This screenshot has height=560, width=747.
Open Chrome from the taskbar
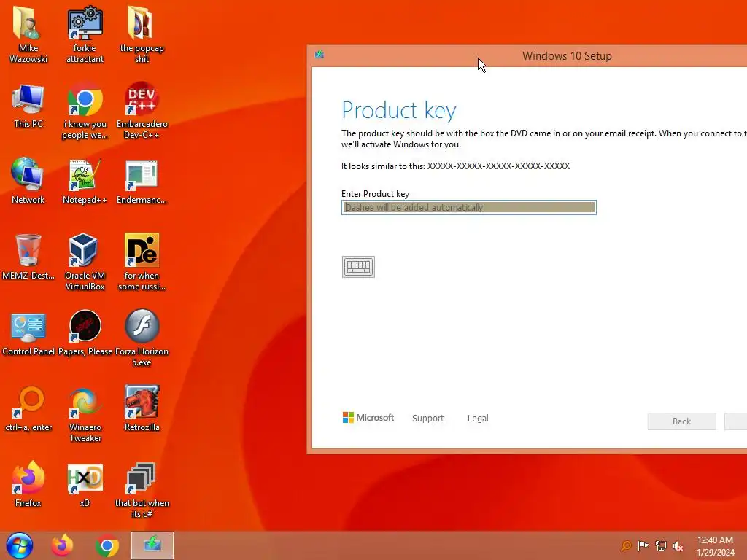pyautogui.click(x=107, y=545)
